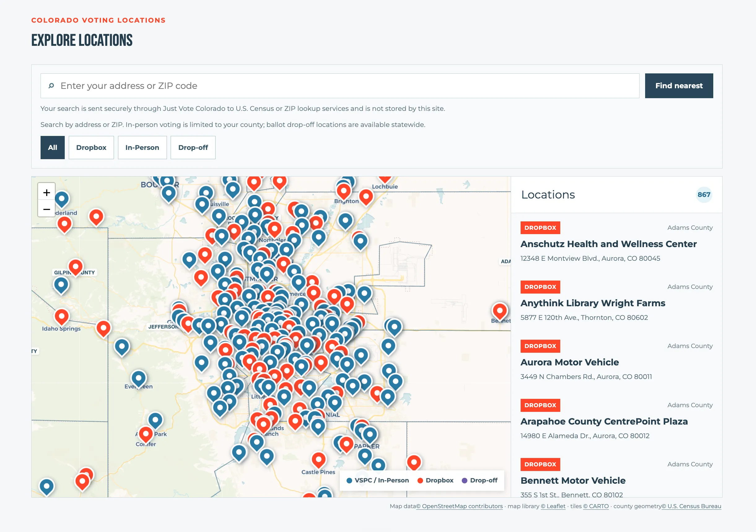Click address 5877 E 120th Ave., Thornton
Screen dimensions: 756x532
[584, 318]
